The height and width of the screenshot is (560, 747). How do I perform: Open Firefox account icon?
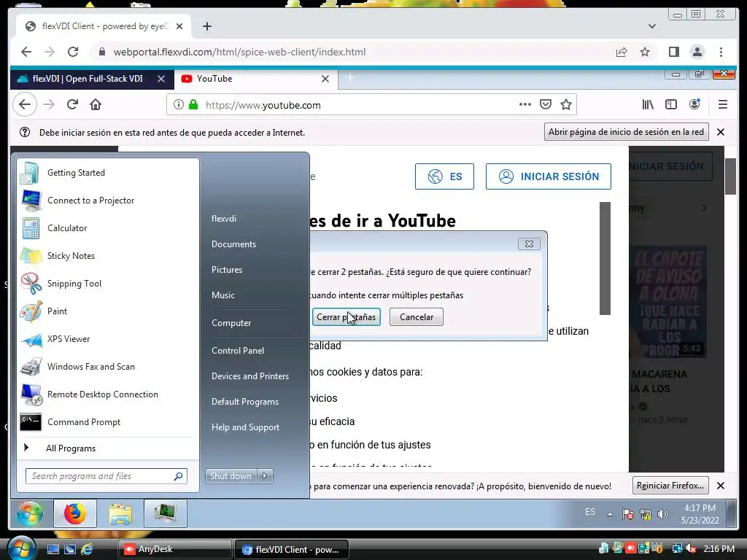click(694, 104)
